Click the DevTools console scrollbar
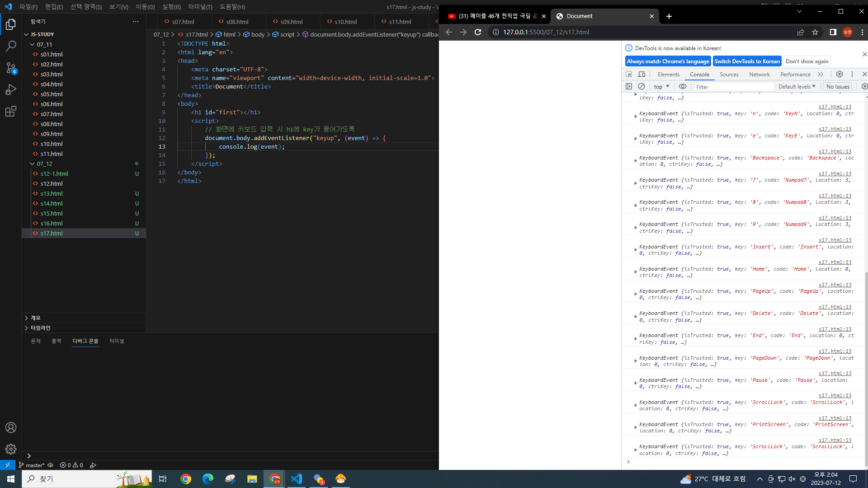Screen dimensions: 868x488 point(866,368)
